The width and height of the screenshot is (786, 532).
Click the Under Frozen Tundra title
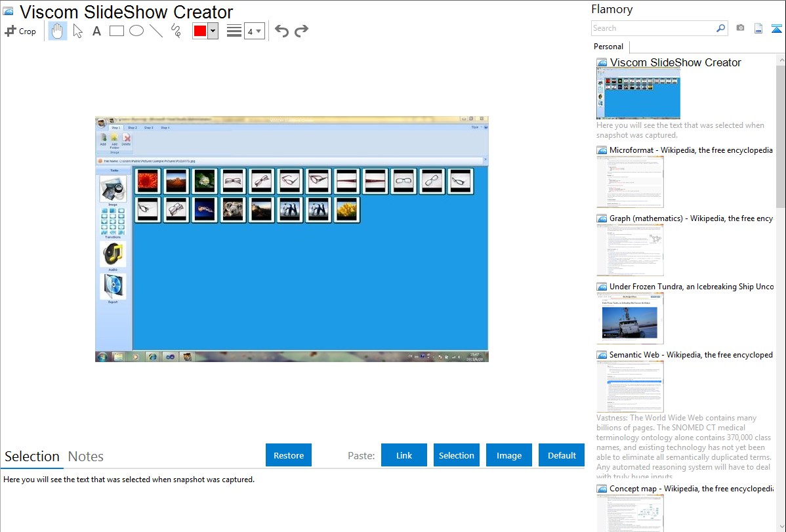pos(692,286)
